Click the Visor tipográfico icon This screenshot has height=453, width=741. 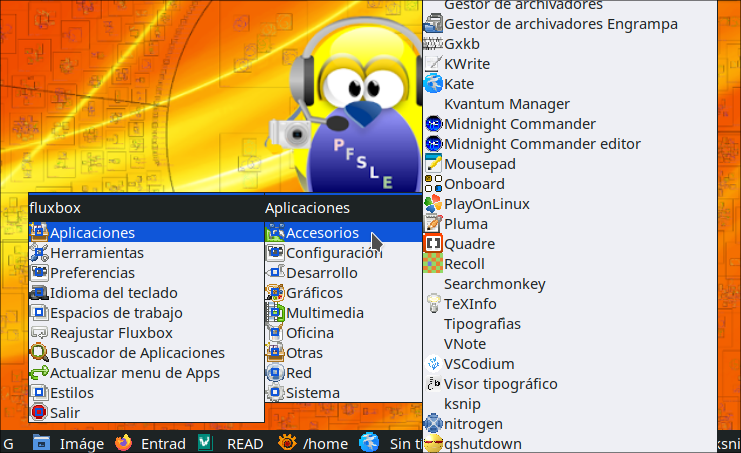(433, 384)
